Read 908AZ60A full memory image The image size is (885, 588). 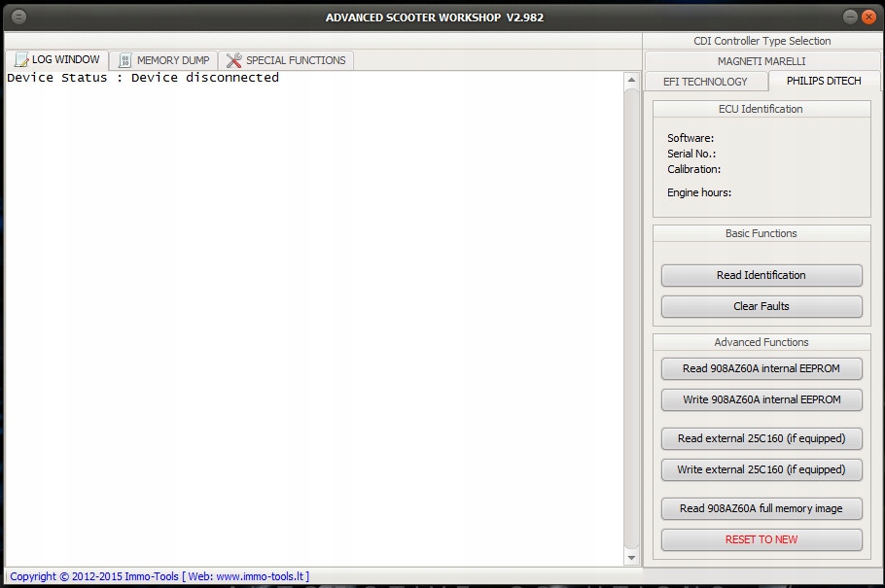point(761,508)
